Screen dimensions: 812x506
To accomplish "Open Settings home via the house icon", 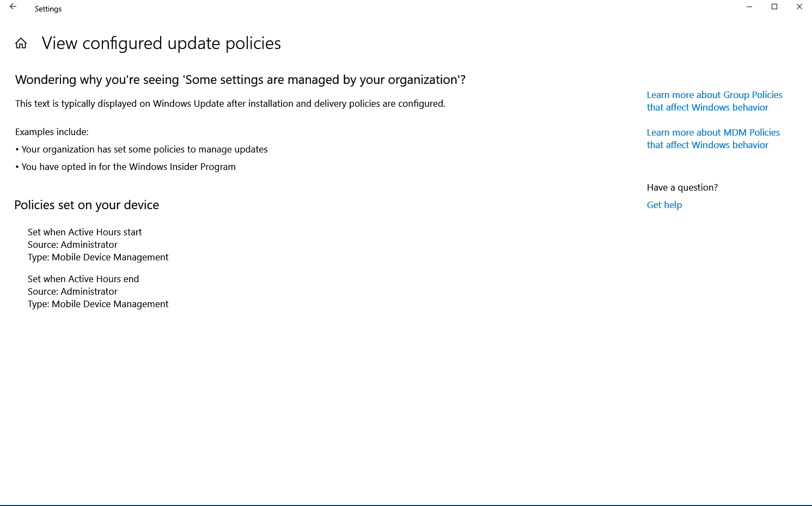I will pyautogui.click(x=20, y=43).
